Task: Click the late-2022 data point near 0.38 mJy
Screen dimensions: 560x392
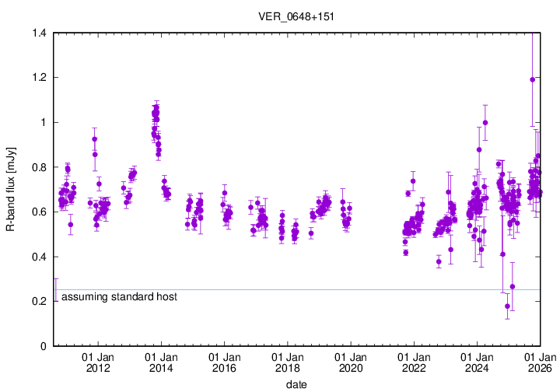Action: (x=439, y=261)
